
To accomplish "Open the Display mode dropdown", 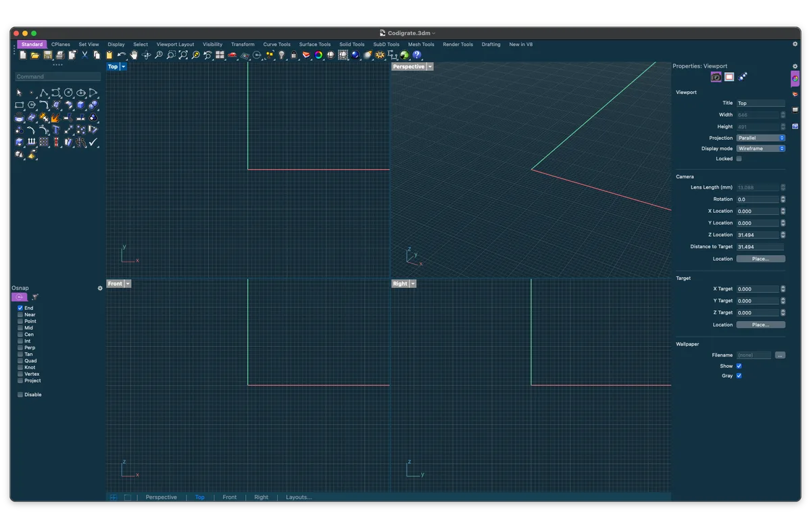I will (x=760, y=149).
